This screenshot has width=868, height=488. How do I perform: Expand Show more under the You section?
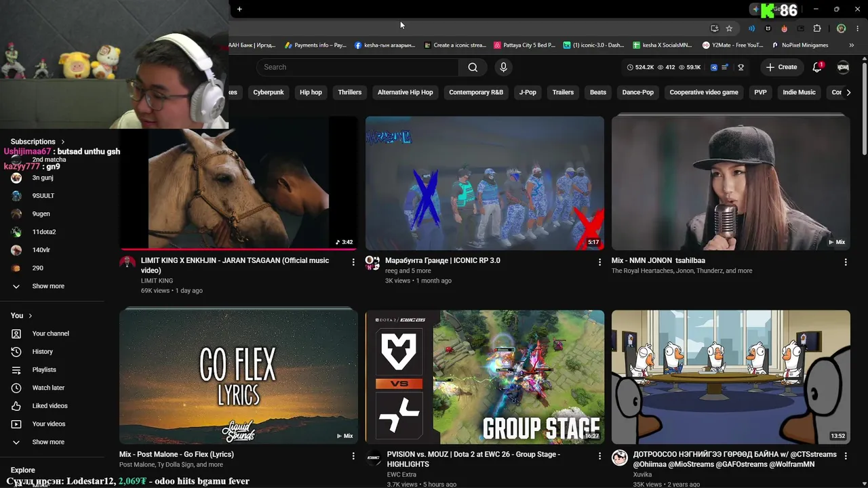click(x=48, y=442)
